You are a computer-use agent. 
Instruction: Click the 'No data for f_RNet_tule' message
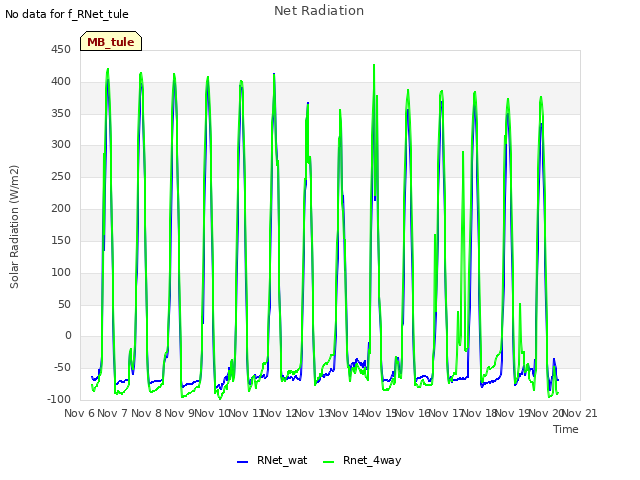pos(67,14)
